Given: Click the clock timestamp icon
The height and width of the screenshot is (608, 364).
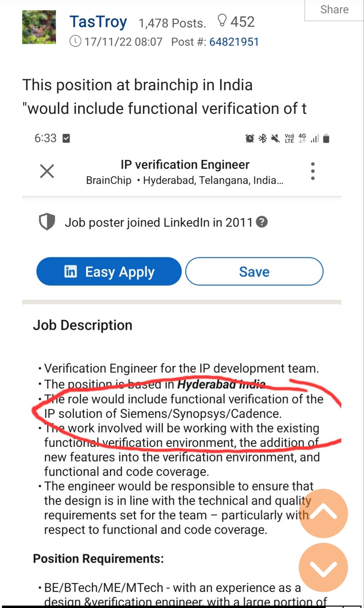Looking at the screenshot, I should tap(75, 42).
